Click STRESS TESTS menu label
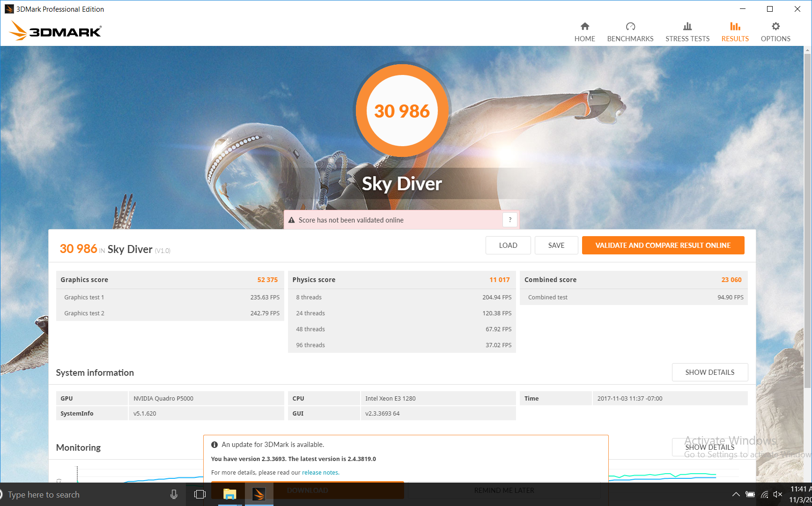 [687, 39]
